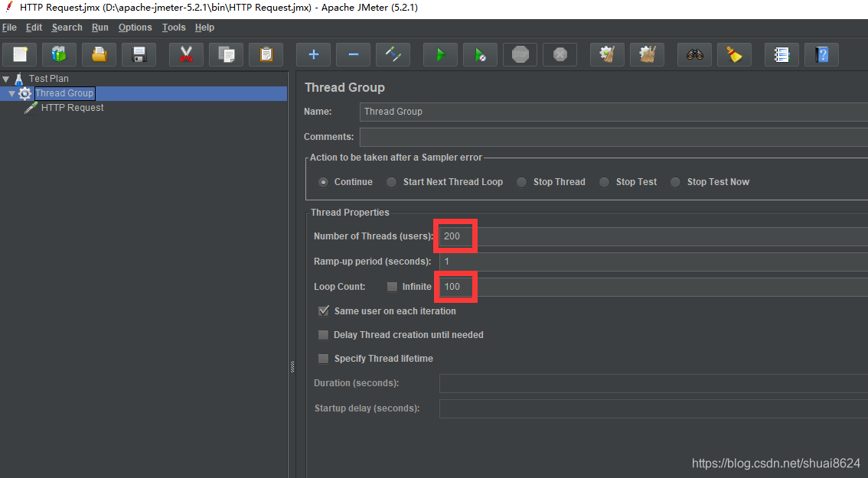
Task: Open the Run menu
Action: (100, 27)
